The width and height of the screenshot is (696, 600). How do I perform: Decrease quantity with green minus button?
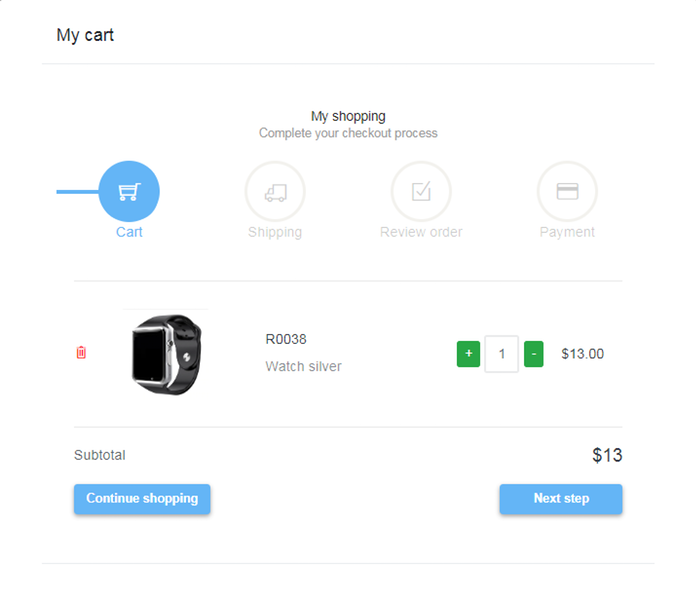point(534,354)
